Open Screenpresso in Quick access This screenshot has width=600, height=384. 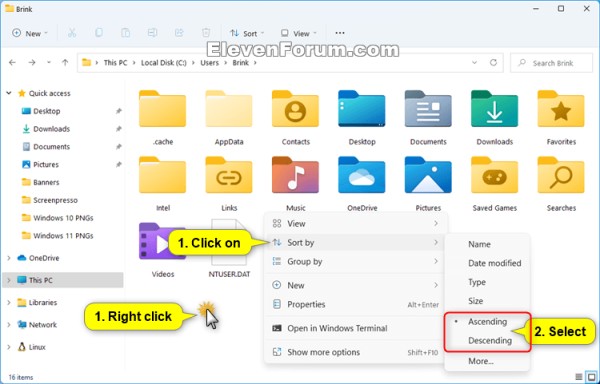pos(55,200)
